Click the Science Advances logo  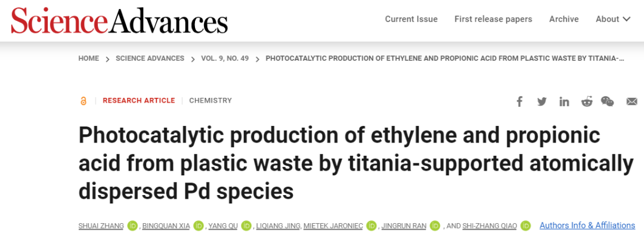click(119, 20)
